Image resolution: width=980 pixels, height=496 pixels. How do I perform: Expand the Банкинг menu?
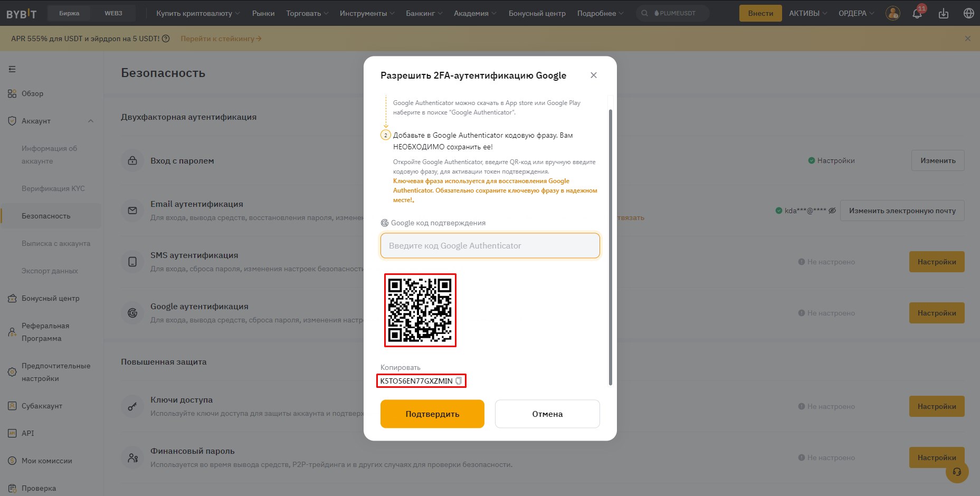424,13
